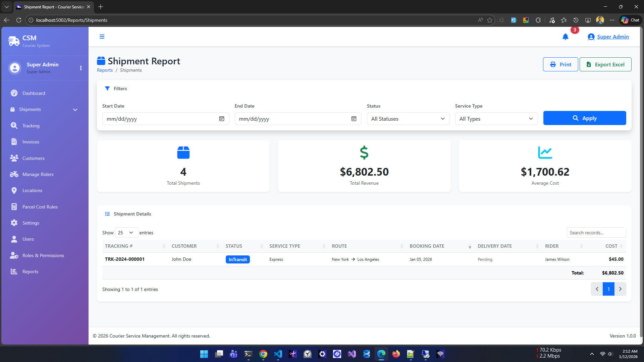
Task: Open the Status dropdown showing All Statuses
Action: click(408, 118)
